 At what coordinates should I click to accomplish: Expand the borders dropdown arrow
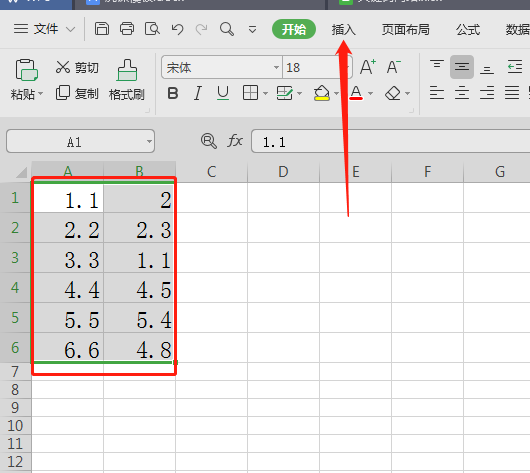[265, 93]
